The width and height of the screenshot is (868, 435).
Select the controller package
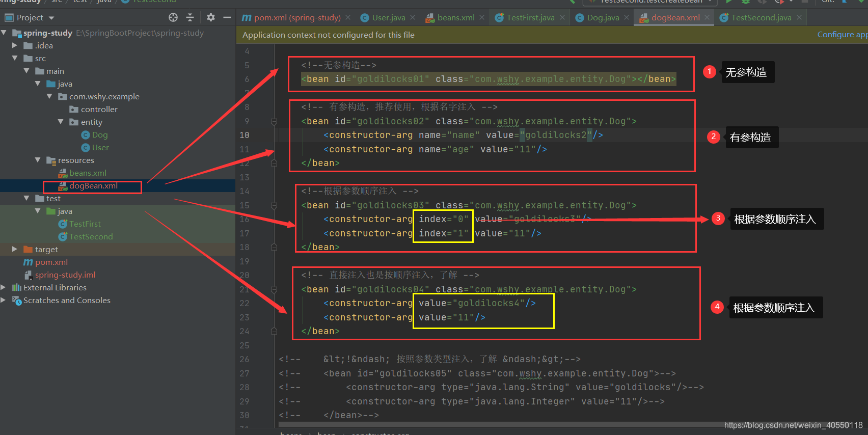(x=99, y=109)
